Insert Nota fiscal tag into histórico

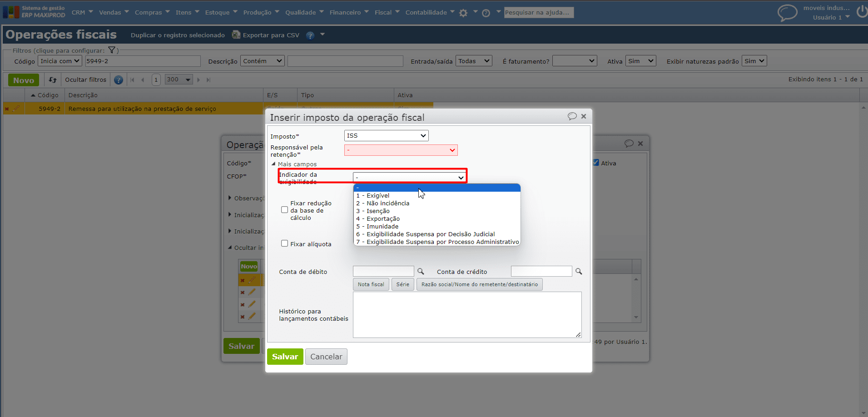point(371,284)
